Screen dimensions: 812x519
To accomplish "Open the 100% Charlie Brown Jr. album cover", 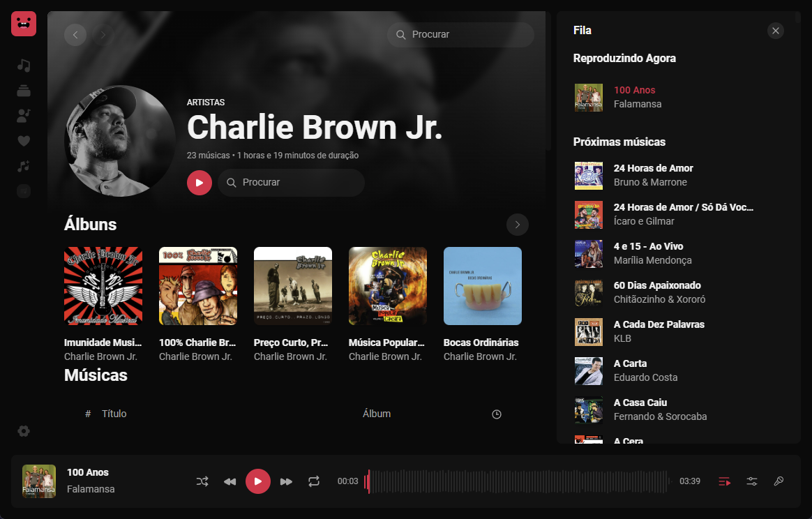I will (198, 286).
